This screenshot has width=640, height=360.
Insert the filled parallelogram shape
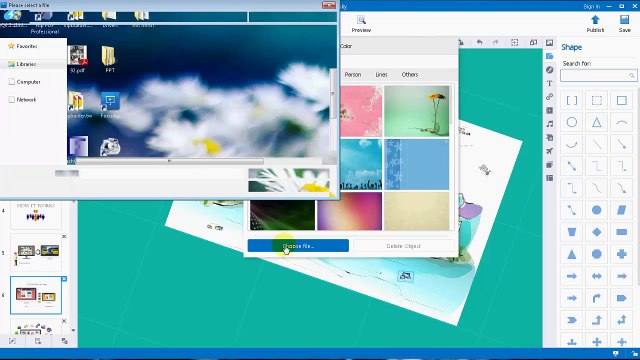click(622, 210)
